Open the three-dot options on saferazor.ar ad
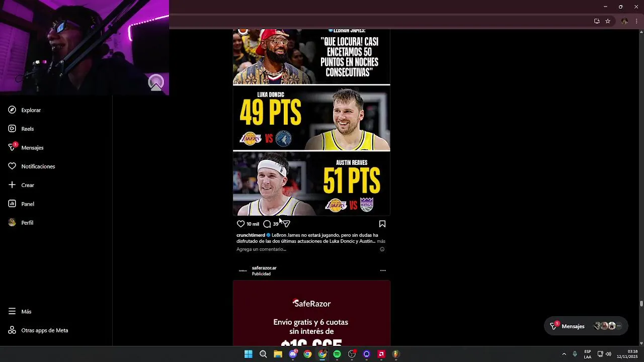 coord(383,270)
